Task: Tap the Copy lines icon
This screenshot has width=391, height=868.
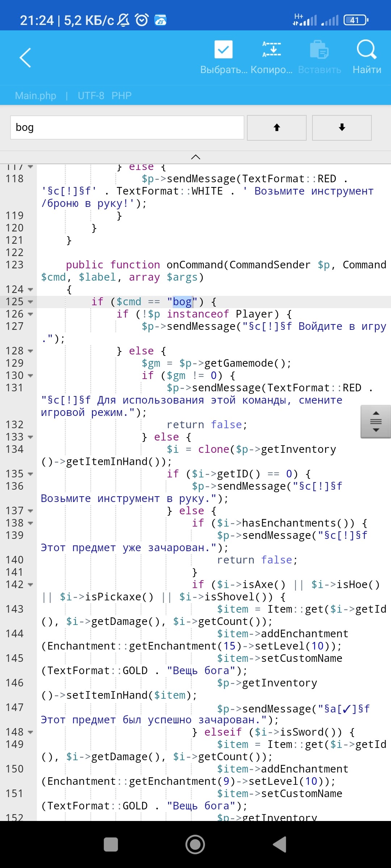Action: (271, 50)
